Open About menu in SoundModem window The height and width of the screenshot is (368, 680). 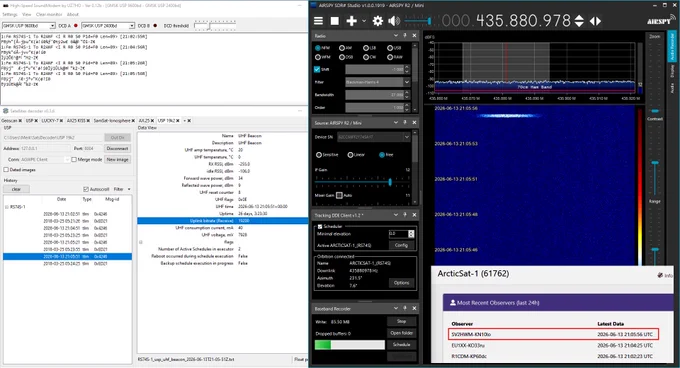[x=72, y=14]
